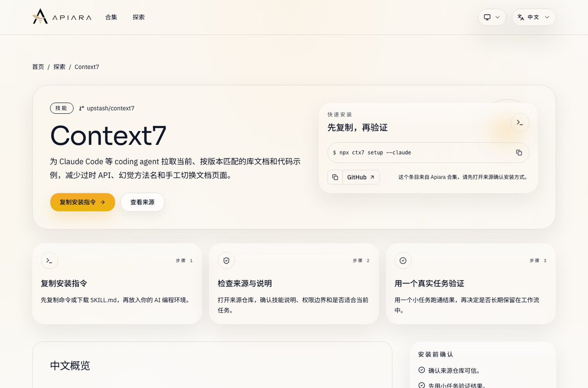This screenshot has height=388, width=588.
Task: Click the npx ctx7 setup --claude command field
Action: [428, 153]
